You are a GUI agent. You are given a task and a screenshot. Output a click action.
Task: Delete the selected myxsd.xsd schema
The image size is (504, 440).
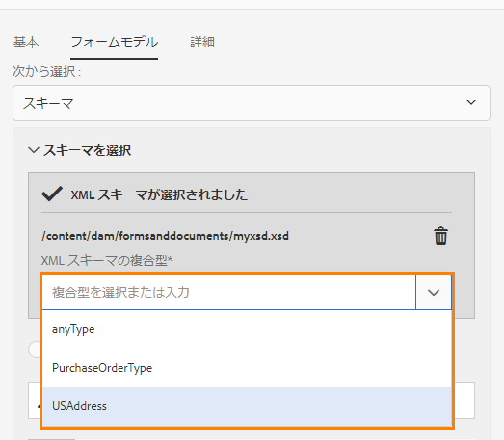point(440,236)
